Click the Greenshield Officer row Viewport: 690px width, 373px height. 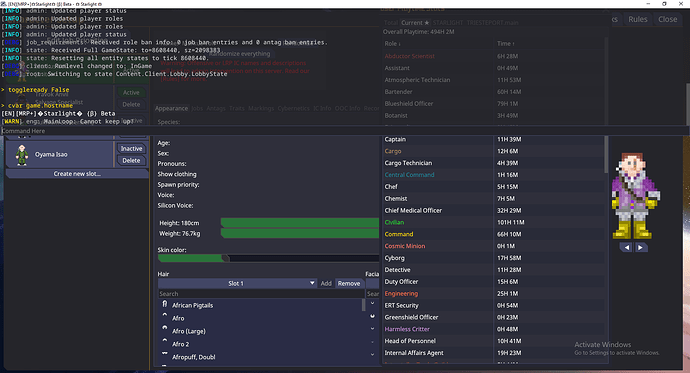click(x=493, y=318)
